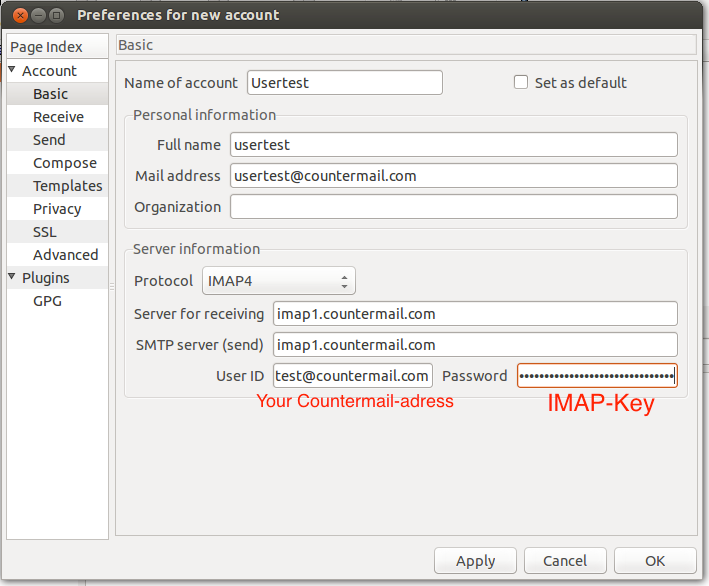This screenshot has height=586, width=709.
Task: Open the Templates settings page
Action: 57,186
